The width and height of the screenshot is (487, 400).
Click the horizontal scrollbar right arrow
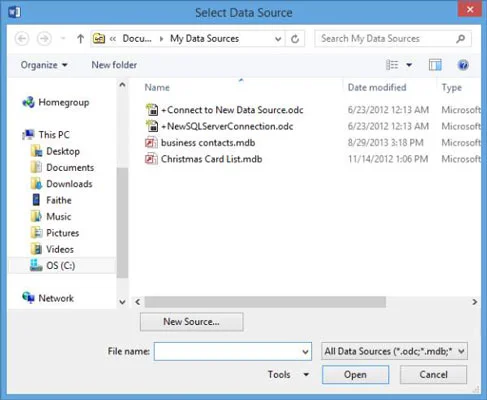click(x=475, y=302)
